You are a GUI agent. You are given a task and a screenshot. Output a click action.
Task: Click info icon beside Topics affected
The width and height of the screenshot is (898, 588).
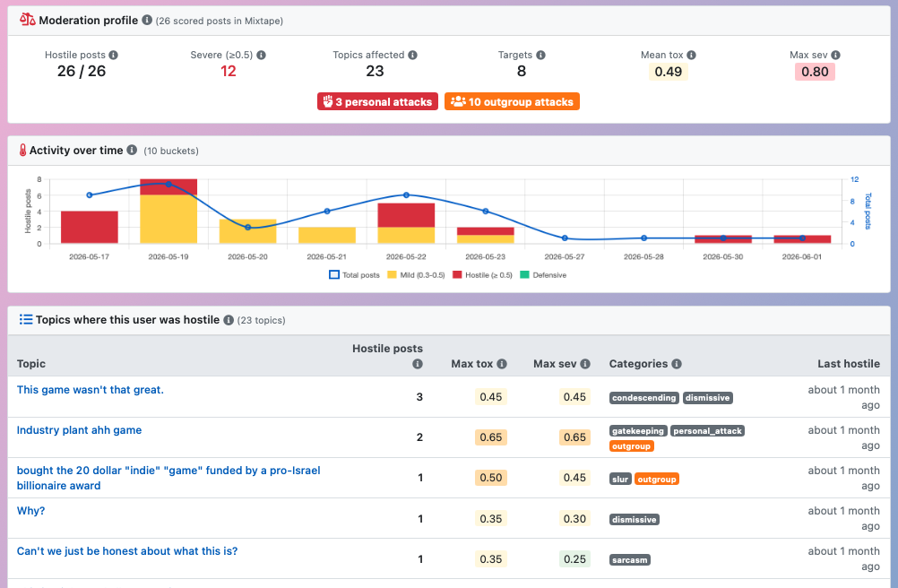[x=412, y=55]
